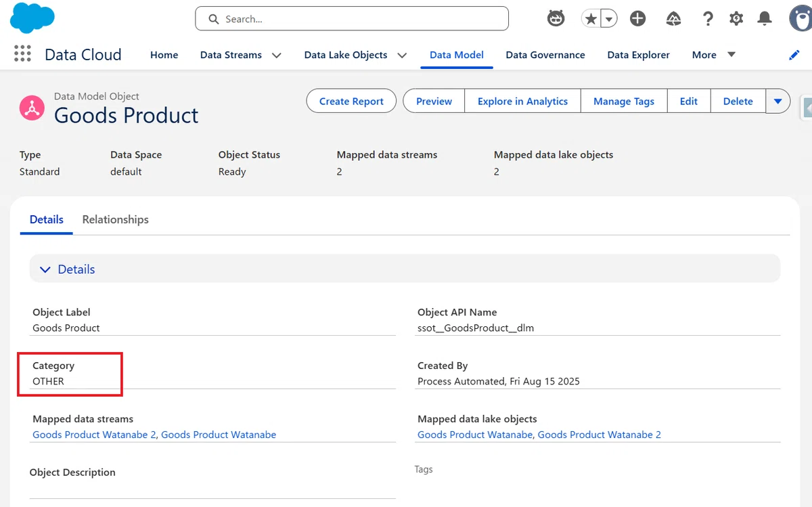This screenshot has height=507, width=812.
Task: Click the pencil icon to edit navigation
Action: click(x=794, y=55)
